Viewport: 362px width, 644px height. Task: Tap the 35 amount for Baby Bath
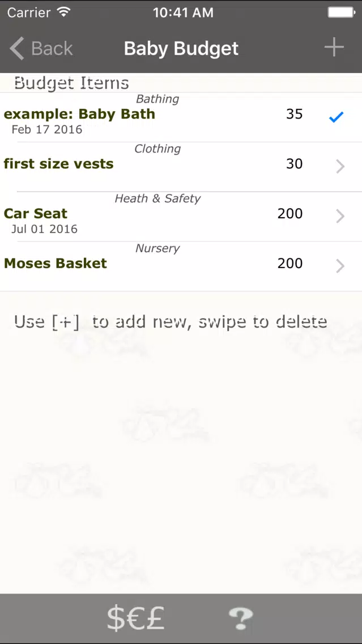294,114
